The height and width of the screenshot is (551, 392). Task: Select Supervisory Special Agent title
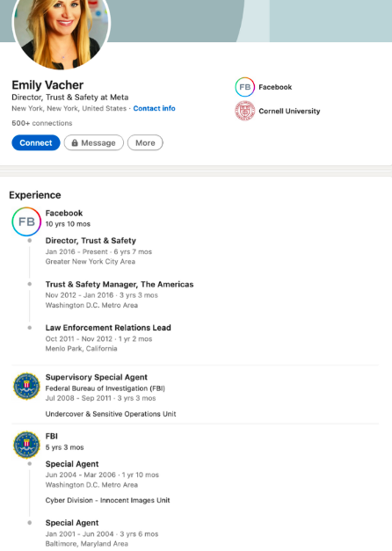(97, 377)
